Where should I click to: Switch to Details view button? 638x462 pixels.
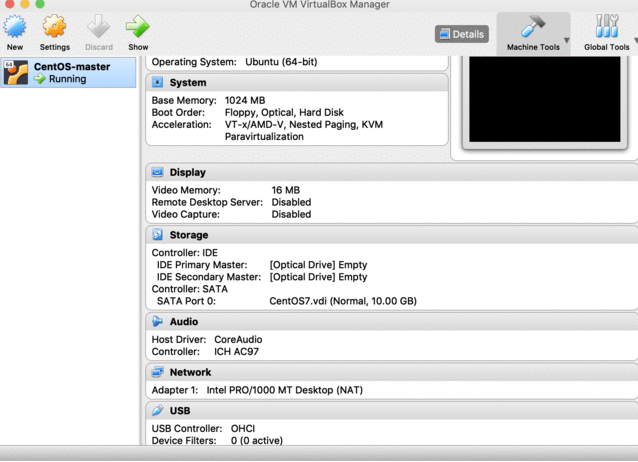462,34
